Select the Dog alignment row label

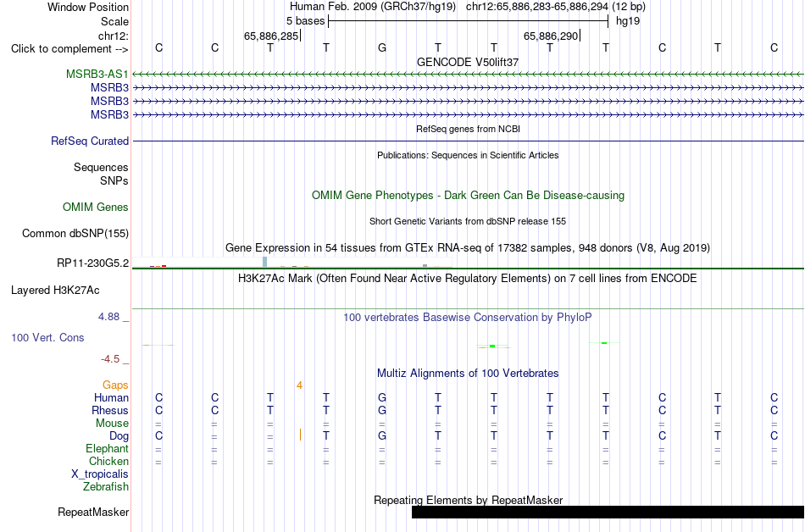119,436
